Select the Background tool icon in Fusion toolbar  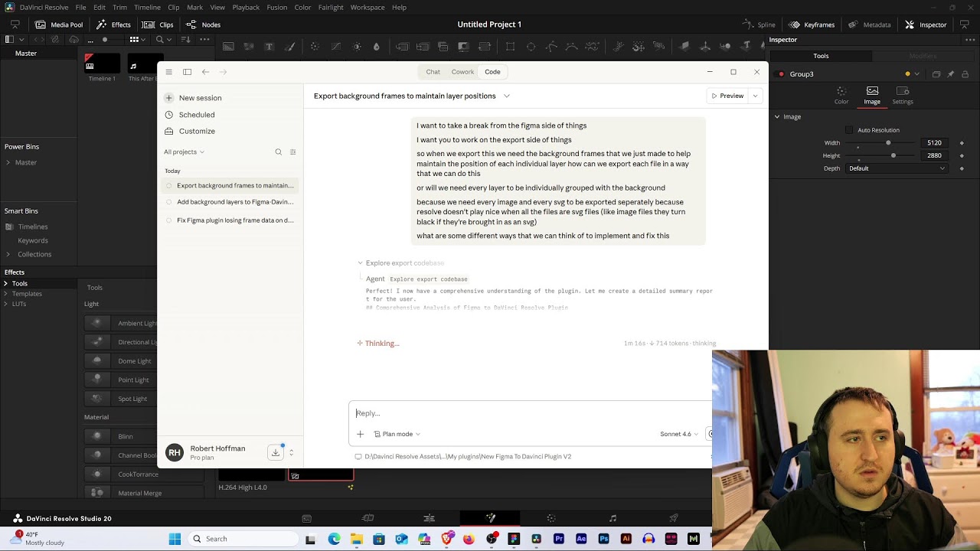(228, 47)
